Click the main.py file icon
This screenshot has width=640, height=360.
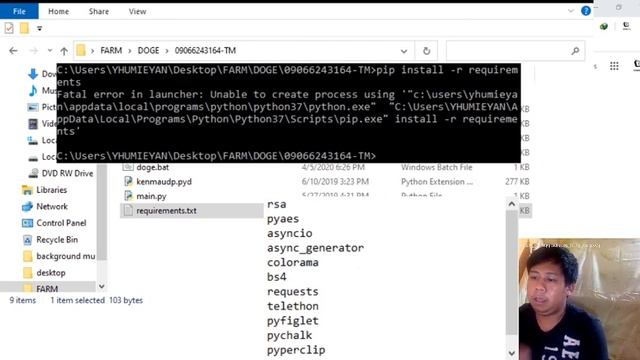[x=128, y=196]
